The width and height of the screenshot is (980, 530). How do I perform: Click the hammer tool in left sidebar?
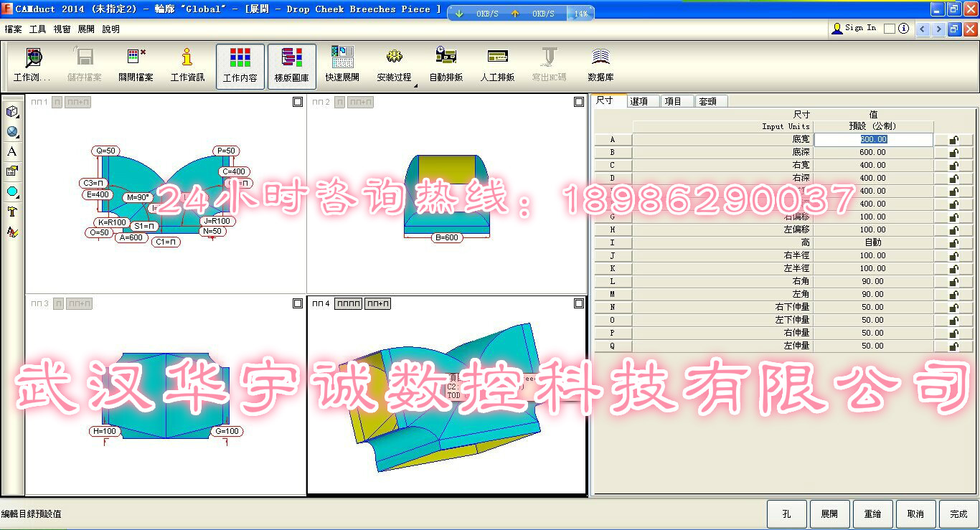(x=12, y=212)
